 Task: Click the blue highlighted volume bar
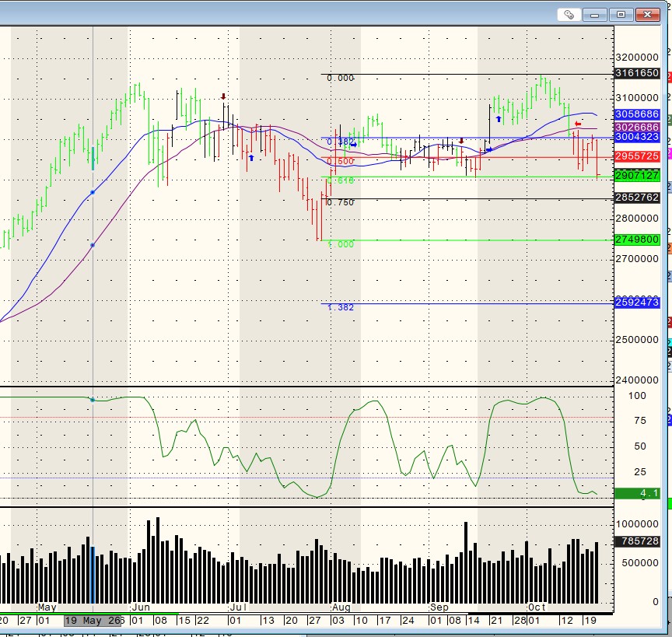click(93, 575)
